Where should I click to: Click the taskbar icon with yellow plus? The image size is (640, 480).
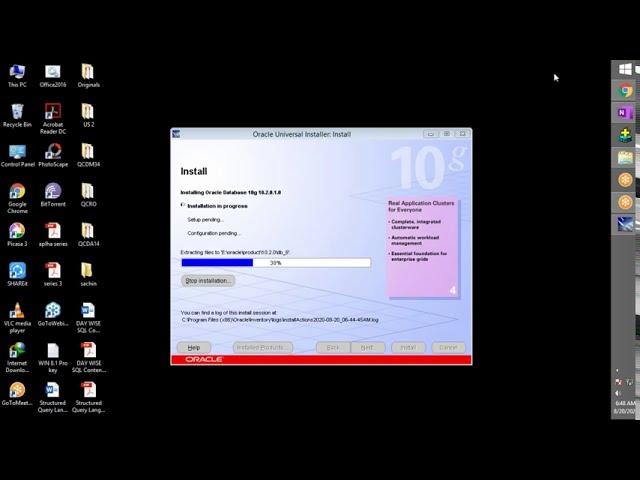(625, 135)
